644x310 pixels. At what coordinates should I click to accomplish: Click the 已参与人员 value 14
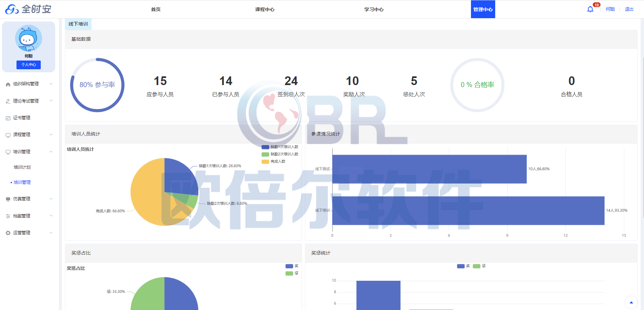226,81
